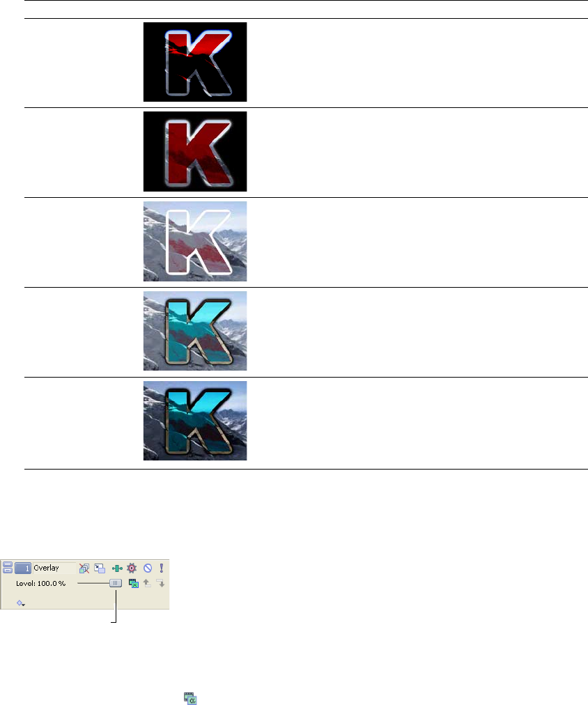Click the Level 100.0 % value text
The width and height of the screenshot is (588, 705).
[41, 584]
